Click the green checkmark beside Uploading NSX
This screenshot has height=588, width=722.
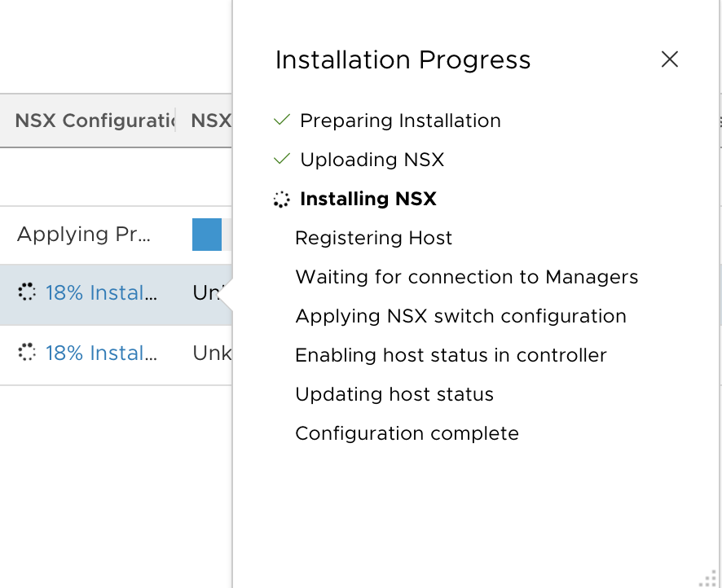pyautogui.click(x=281, y=159)
